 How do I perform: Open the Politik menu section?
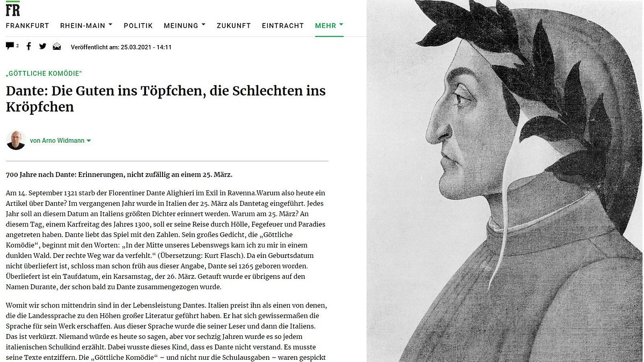tap(138, 26)
